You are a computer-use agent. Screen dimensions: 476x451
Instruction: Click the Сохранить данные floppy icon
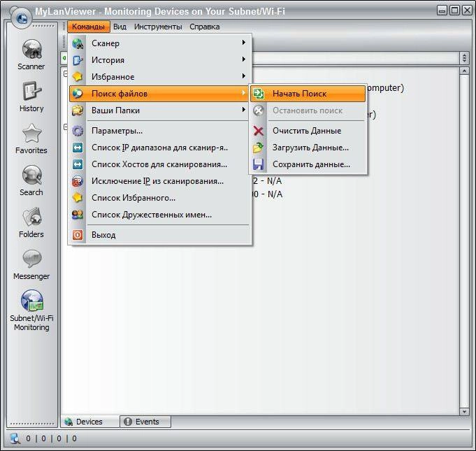pos(259,164)
